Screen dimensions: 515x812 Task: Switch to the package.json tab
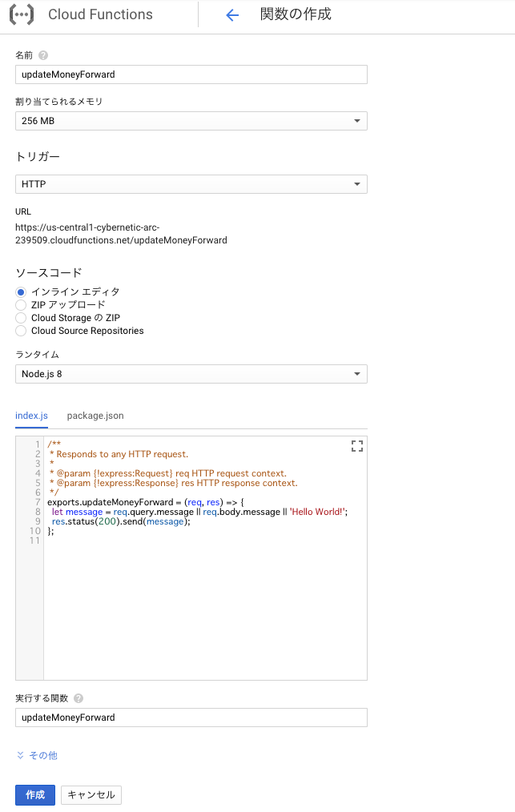click(x=95, y=416)
